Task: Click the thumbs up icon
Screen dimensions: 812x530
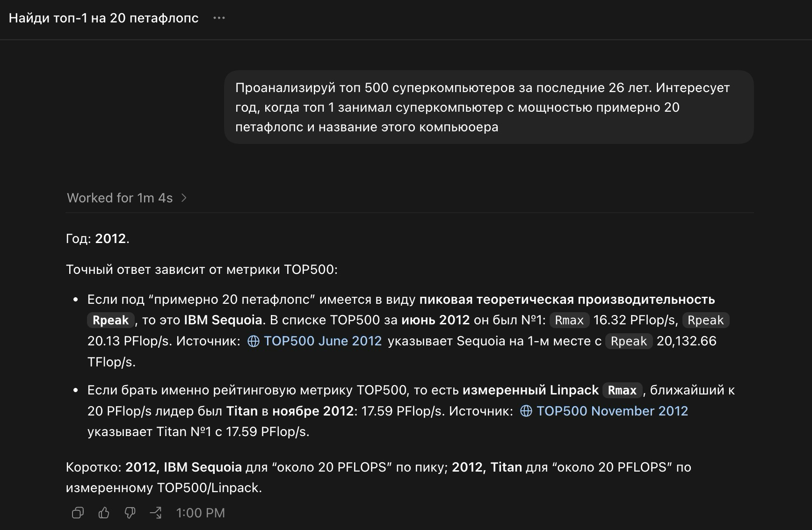Action: [x=104, y=513]
